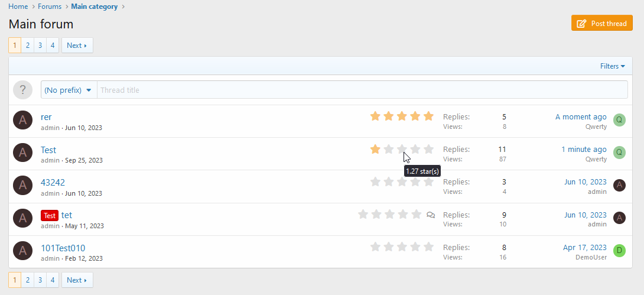
Task: Open Main category breadcrumb link
Action: [x=95, y=7]
